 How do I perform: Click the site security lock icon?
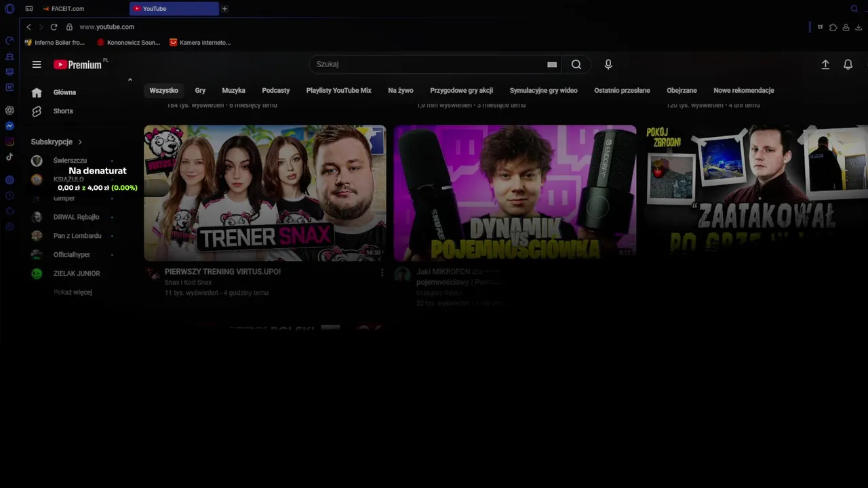click(x=69, y=27)
